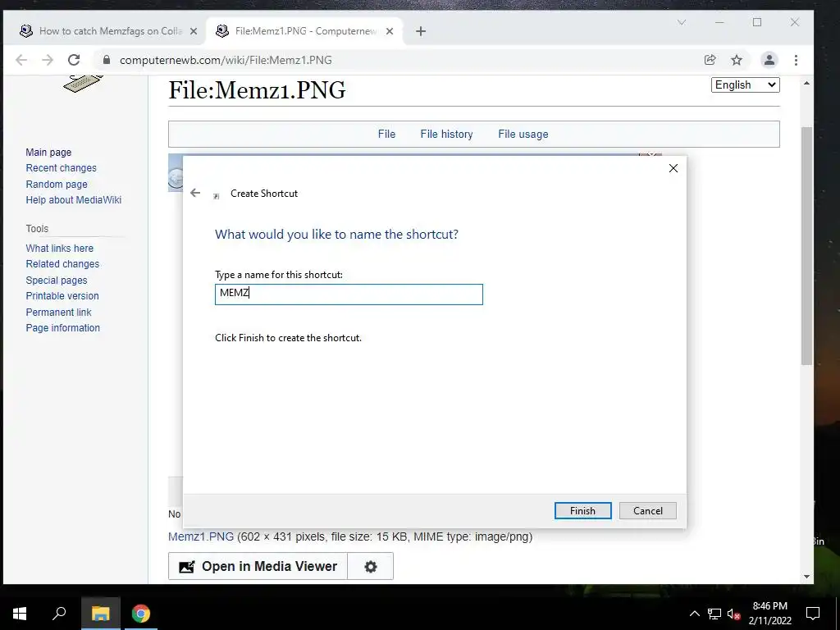This screenshot has height=630, width=840.
Task: Open Chrome tab search chevron
Action: (x=682, y=22)
